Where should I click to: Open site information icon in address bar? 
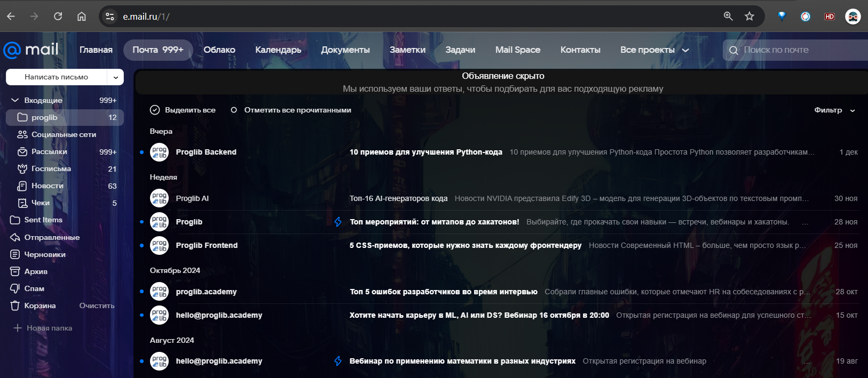110,17
